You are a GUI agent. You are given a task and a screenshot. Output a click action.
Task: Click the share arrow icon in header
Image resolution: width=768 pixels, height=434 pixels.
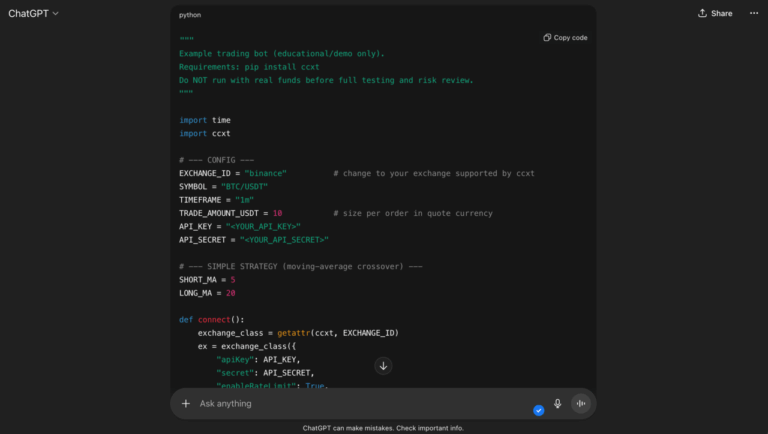click(x=702, y=13)
